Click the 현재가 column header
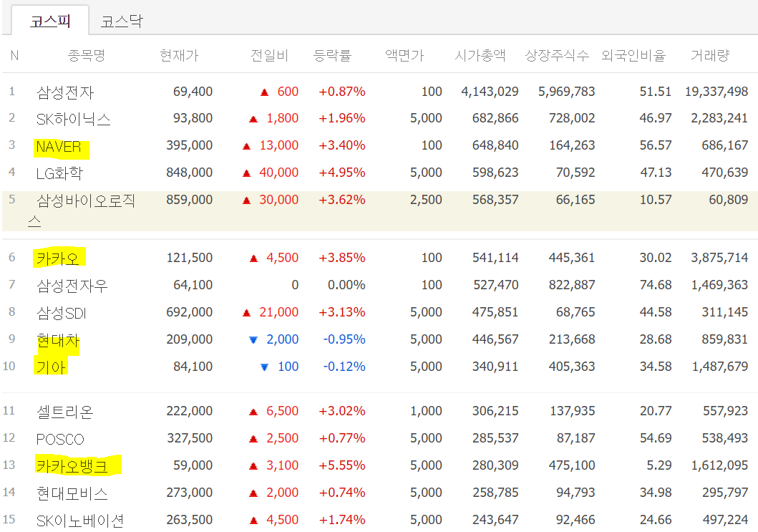Viewport: 758px width, 532px height. (179, 56)
